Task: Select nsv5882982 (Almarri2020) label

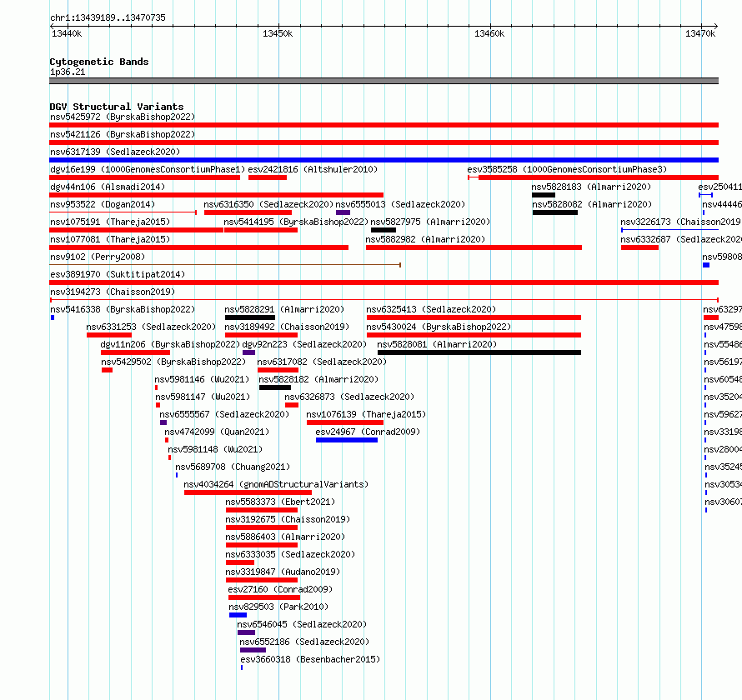Action: click(x=425, y=239)
